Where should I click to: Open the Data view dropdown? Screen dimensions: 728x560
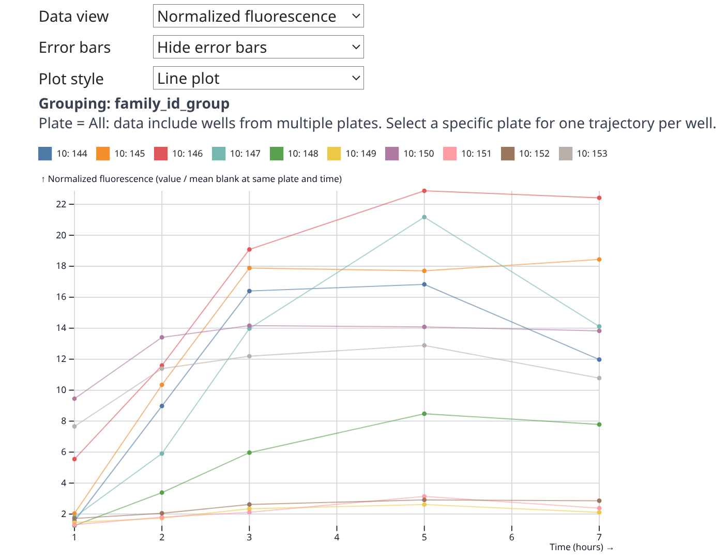[x=258, y=16]
